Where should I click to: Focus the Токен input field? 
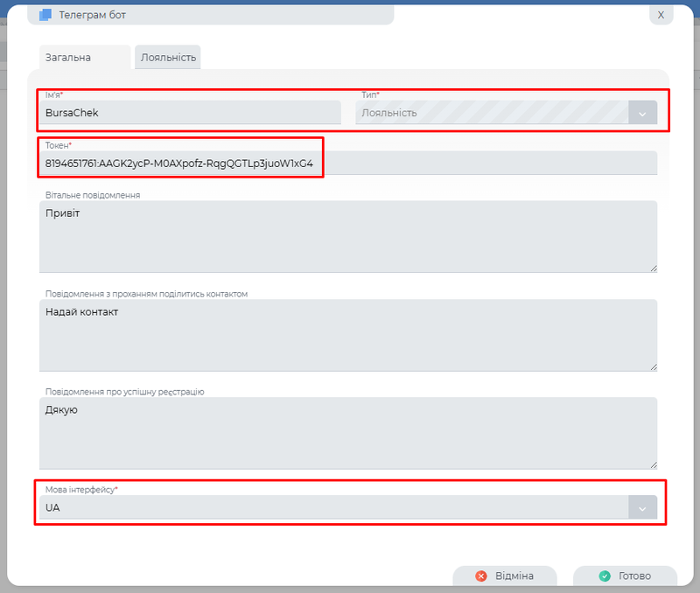(x=348, y=163)
